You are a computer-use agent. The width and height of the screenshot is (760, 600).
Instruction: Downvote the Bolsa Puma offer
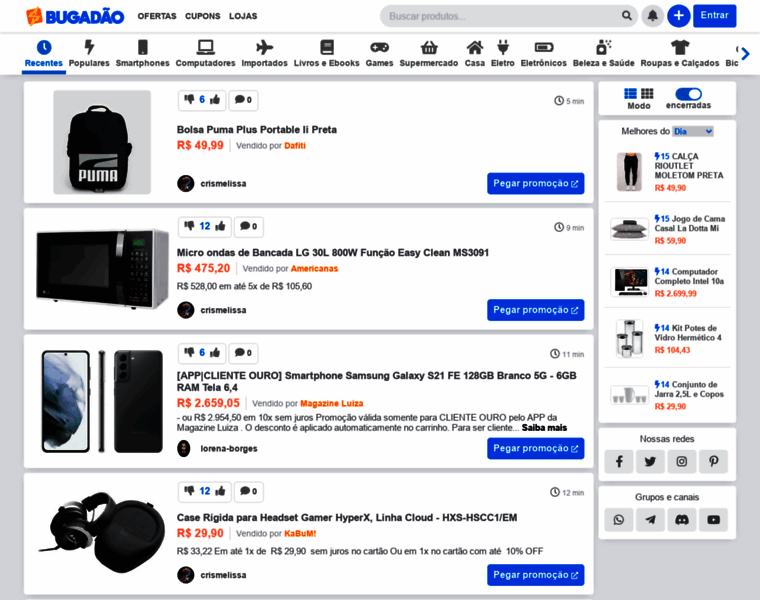(189, 99)
